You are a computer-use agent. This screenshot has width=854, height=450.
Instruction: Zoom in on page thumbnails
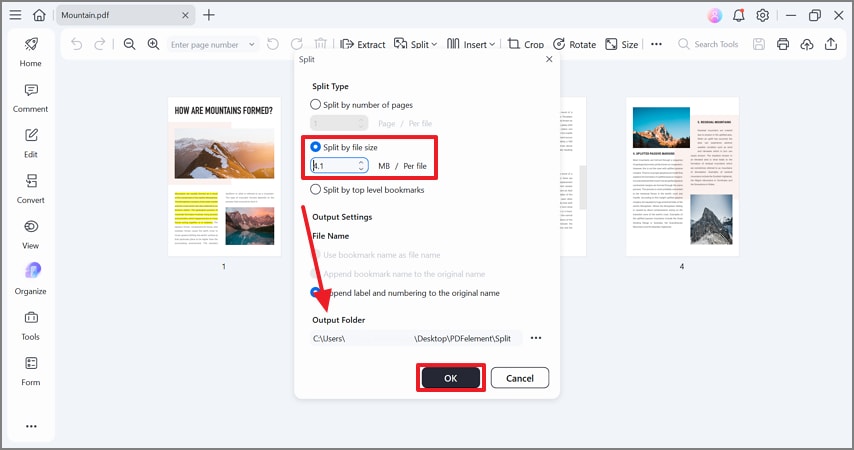click(x=154, y=44)
